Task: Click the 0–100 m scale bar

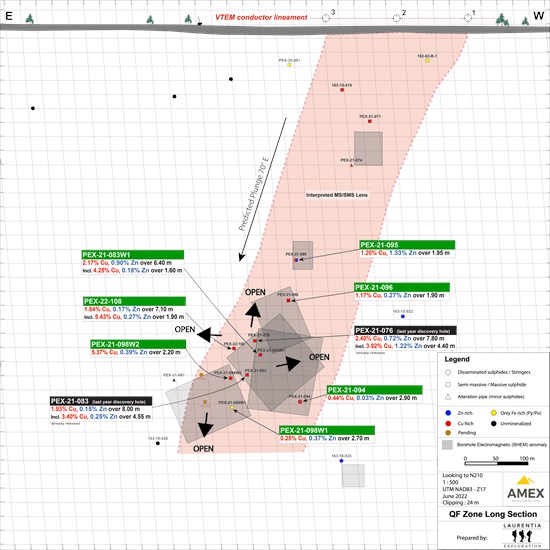Action: tap(496, 463)
